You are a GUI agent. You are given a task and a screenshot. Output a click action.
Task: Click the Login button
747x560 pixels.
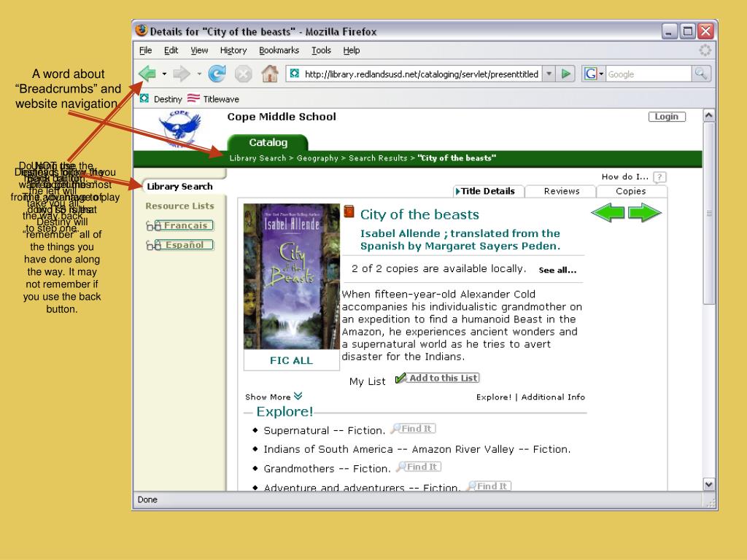click(x=667, y=117)
